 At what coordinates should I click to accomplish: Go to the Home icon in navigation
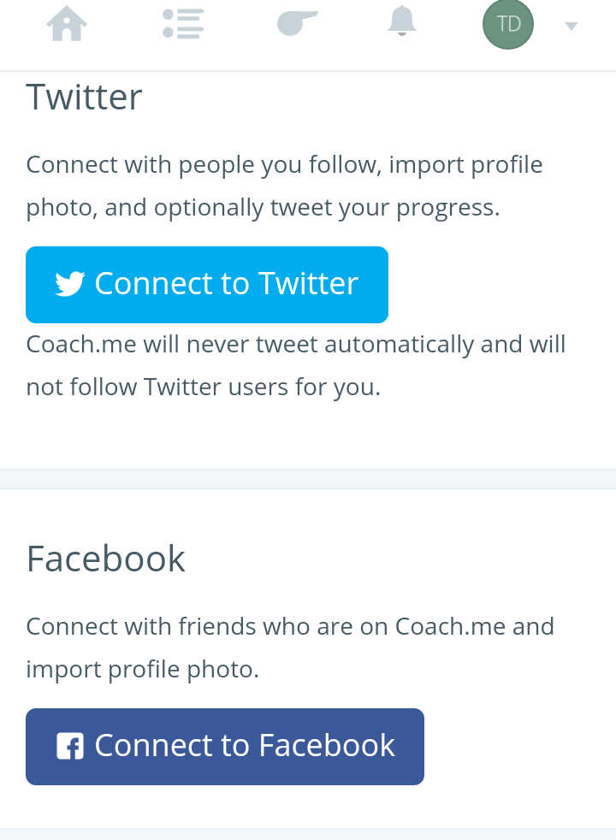(67, 24)
